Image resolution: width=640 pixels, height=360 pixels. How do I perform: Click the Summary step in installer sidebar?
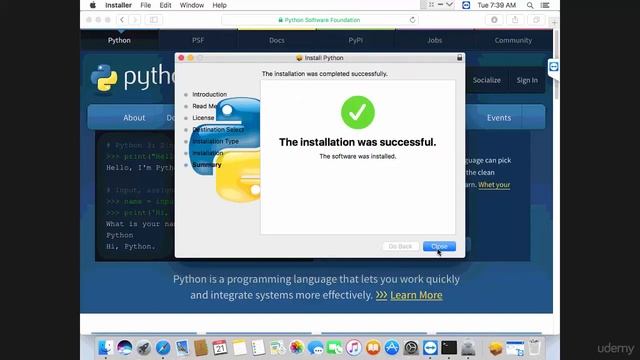click(207, 165)
